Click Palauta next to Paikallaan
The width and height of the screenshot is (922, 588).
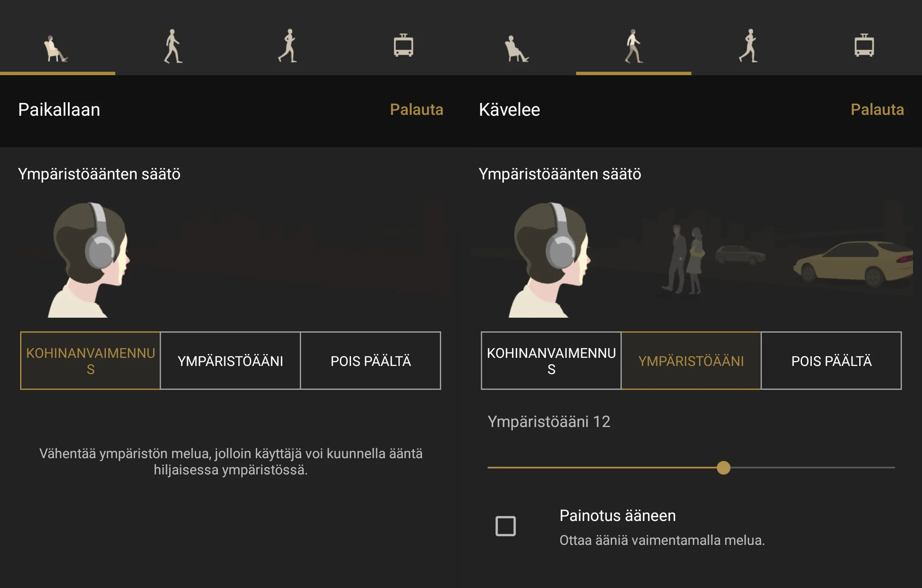click(416, 110)
